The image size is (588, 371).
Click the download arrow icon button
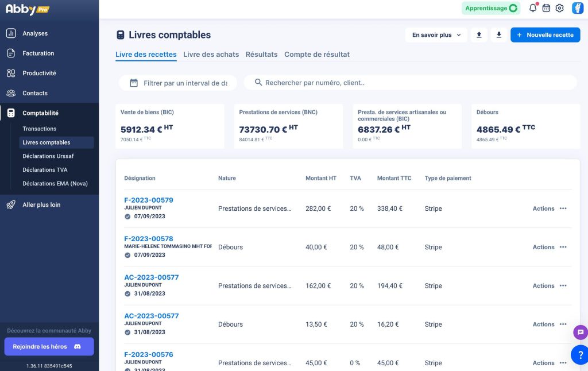[499, 35]
